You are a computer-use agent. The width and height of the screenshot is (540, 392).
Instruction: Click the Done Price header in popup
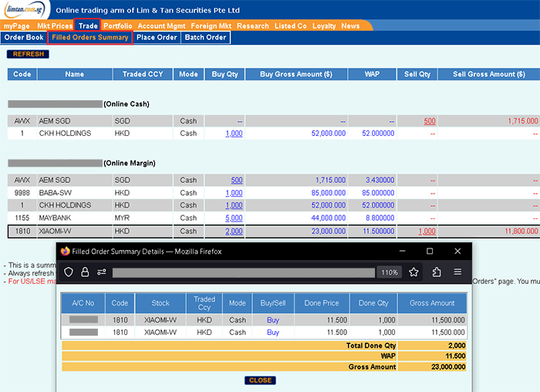322,303
